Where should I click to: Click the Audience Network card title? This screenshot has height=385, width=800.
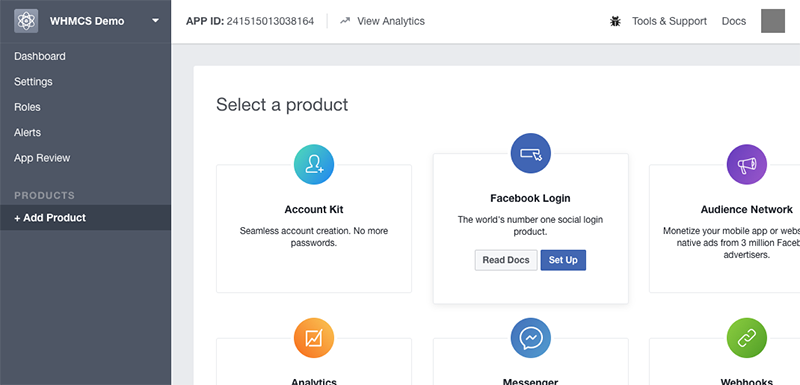click(746, 210)
